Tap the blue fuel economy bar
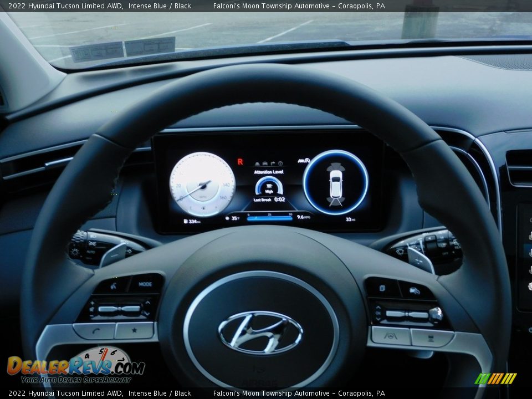532x399 pixels. (x=270, y=218)
